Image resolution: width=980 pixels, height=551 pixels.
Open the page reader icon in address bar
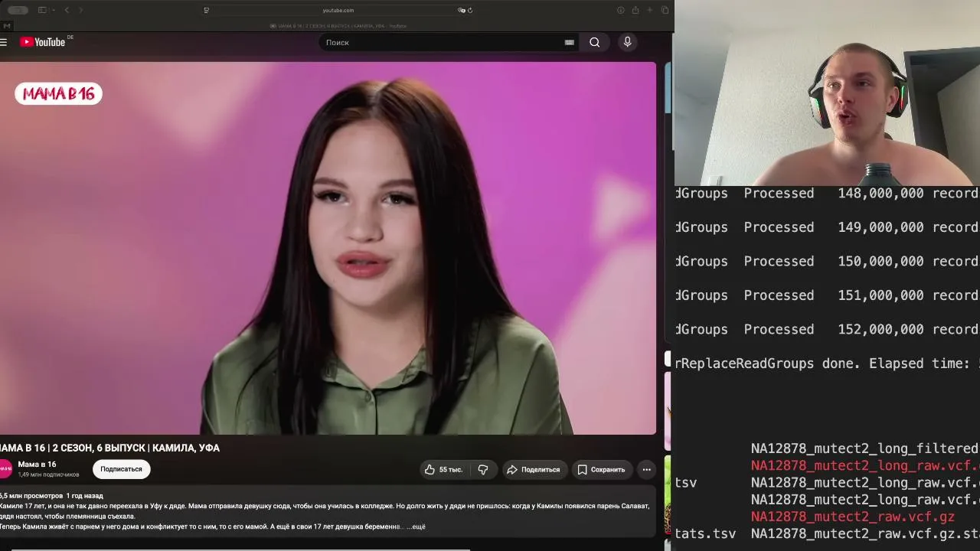206,10
